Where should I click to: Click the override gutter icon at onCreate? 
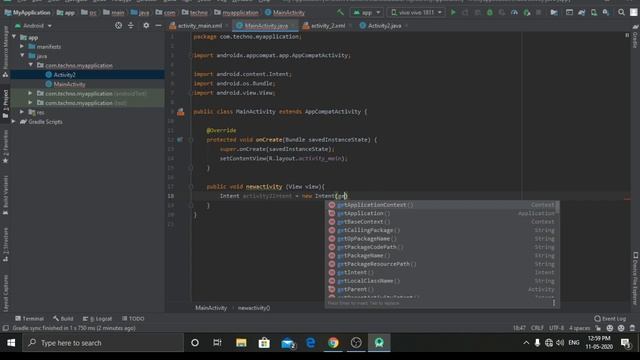(x=180, y=140)
